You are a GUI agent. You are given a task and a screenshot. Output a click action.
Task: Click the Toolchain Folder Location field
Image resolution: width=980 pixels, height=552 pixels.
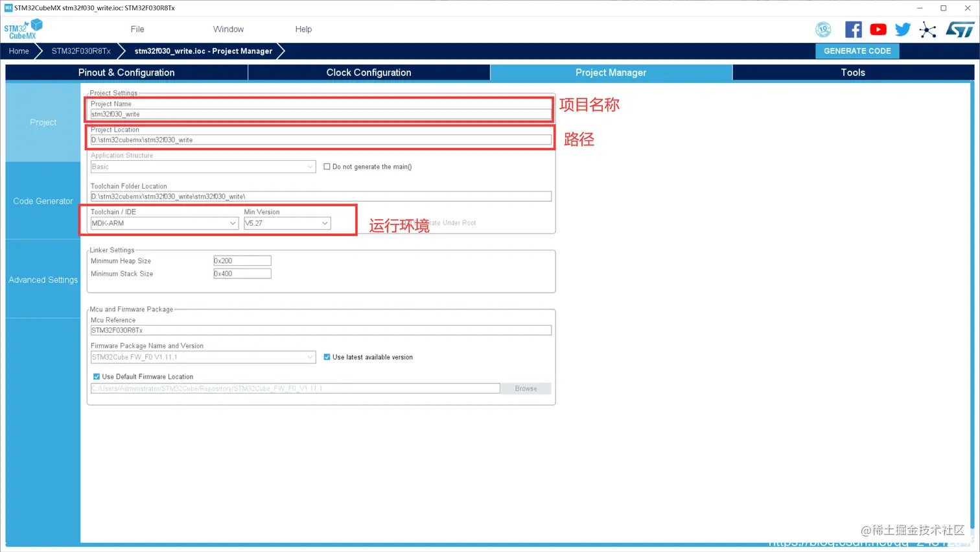321,197
